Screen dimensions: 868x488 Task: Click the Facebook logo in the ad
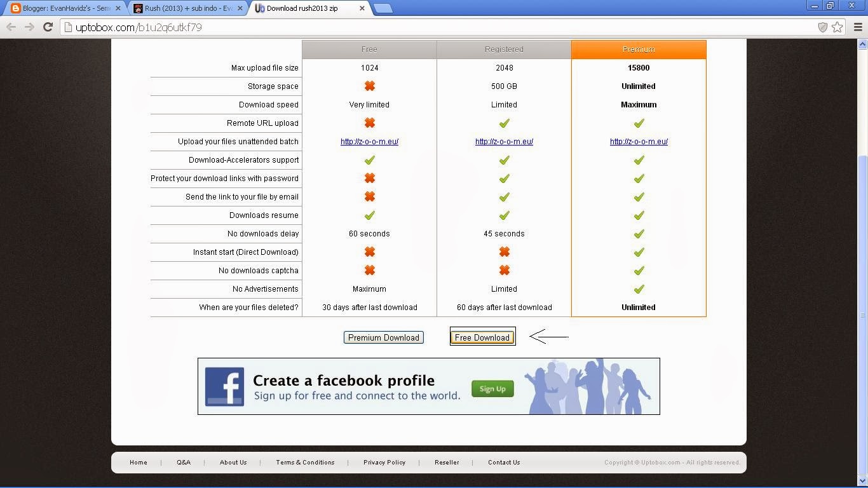224,386
